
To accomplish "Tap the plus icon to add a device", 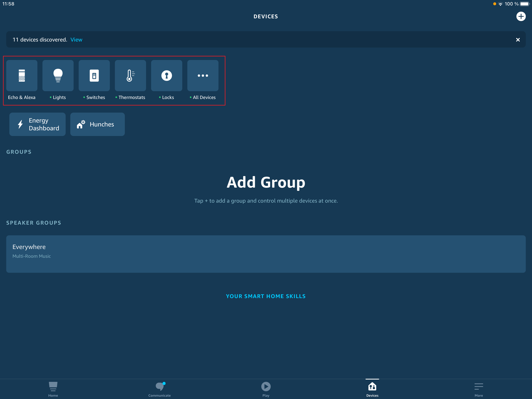I will click(521, 16).
